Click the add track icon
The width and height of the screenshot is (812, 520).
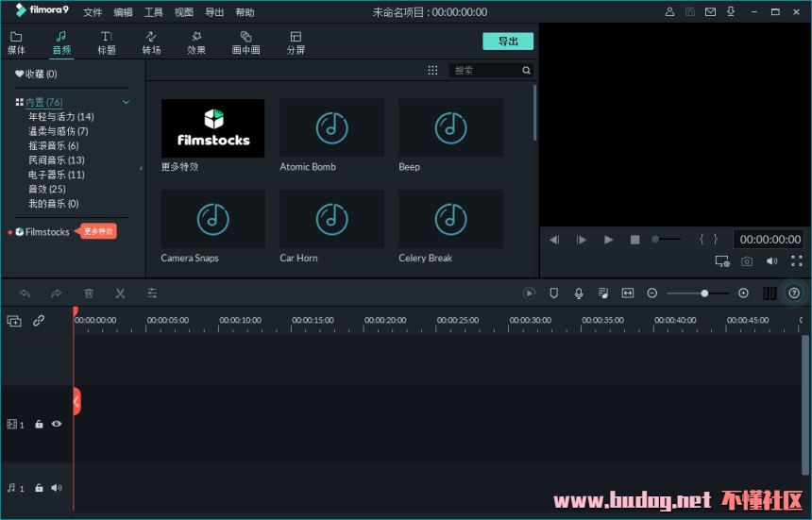tap(14, 321)
